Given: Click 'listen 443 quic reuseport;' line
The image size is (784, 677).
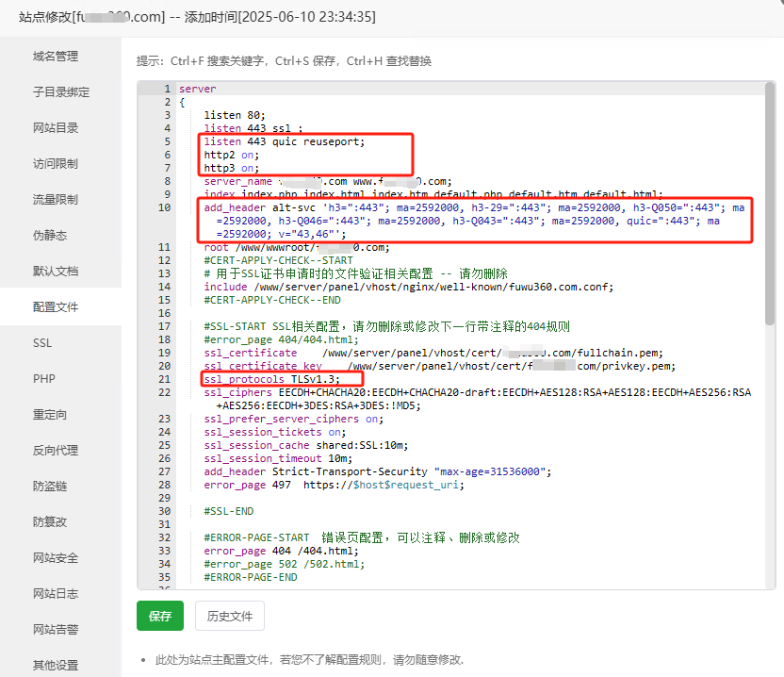Looking at the screenshot, I should 285,141.
